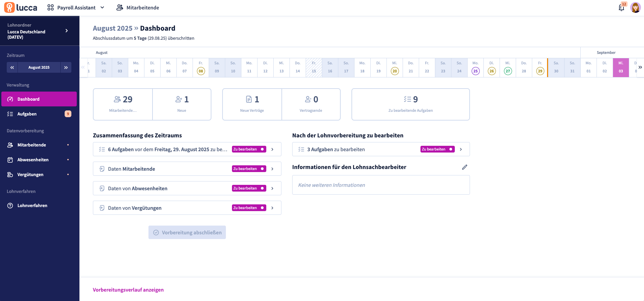Open Abwesenheiten in the sidebar
The width and height of the screenshot is (644, 301).
coord(33,160)
